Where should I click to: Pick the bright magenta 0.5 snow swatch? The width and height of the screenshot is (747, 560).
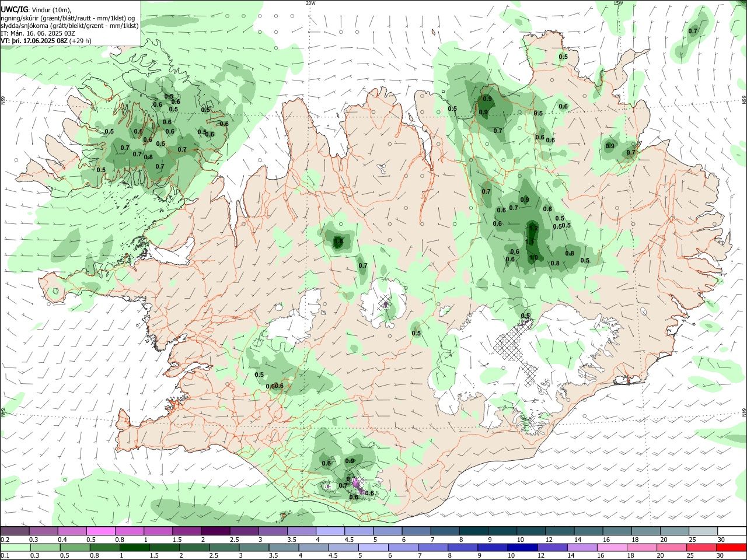pyautogui.click(x=101, y=531)
